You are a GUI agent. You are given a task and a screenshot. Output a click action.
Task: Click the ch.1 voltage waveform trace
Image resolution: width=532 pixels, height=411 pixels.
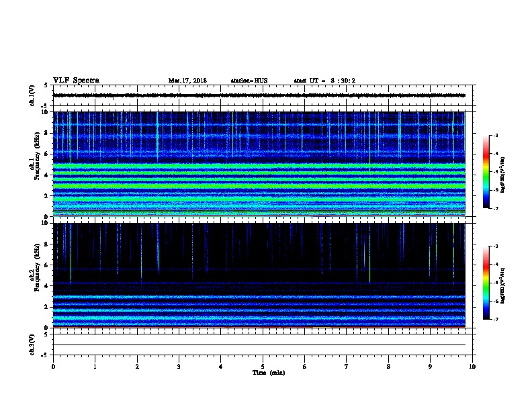(x=259, y=95)
